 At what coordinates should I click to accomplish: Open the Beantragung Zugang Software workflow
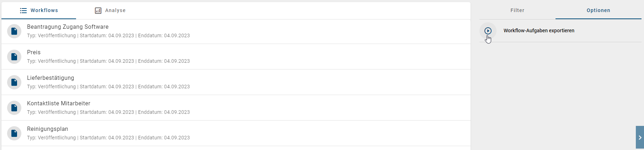pyautogui.click(x=68, y=27)
